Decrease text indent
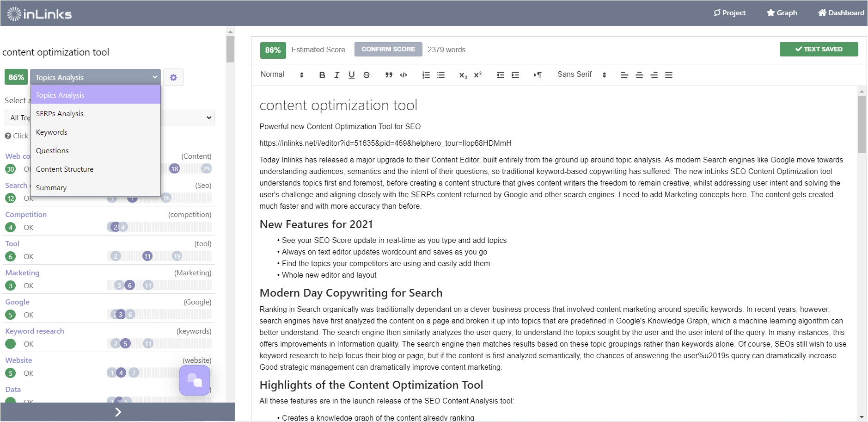 pyautogui.click(x=501, y=75)
